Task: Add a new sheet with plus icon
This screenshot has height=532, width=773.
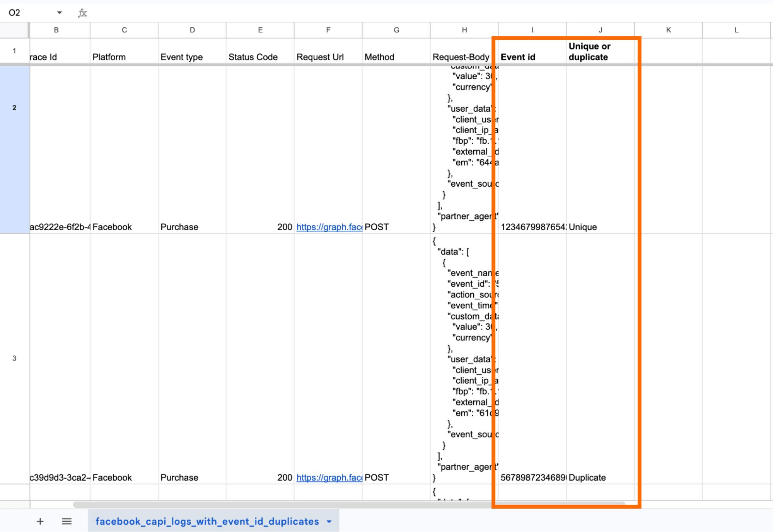Action: pos(40,521)
